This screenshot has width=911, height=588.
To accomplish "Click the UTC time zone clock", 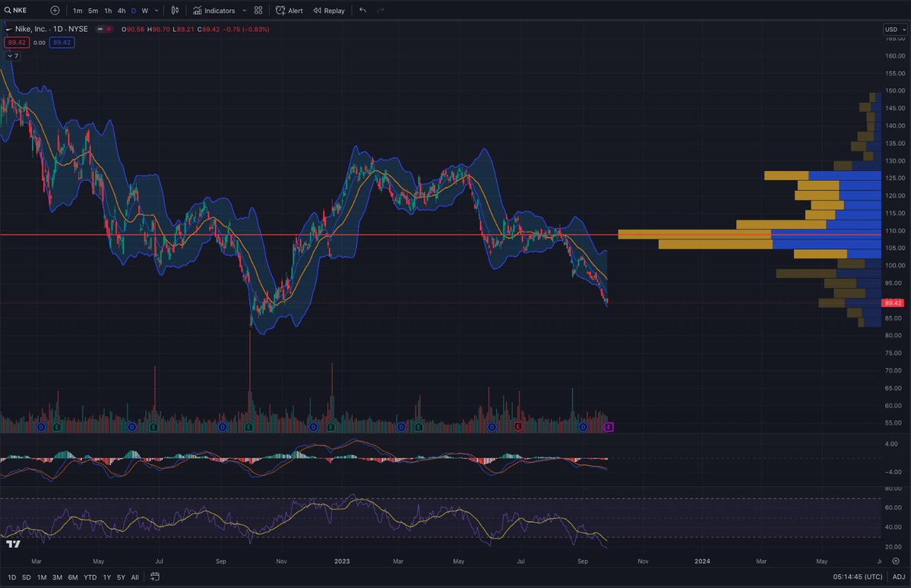I will point(857,577).
